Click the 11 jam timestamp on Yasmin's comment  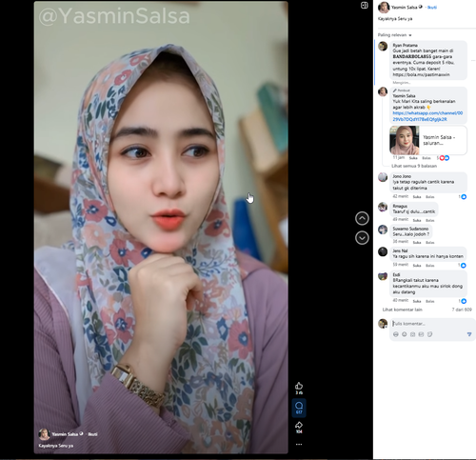[399, 157]
